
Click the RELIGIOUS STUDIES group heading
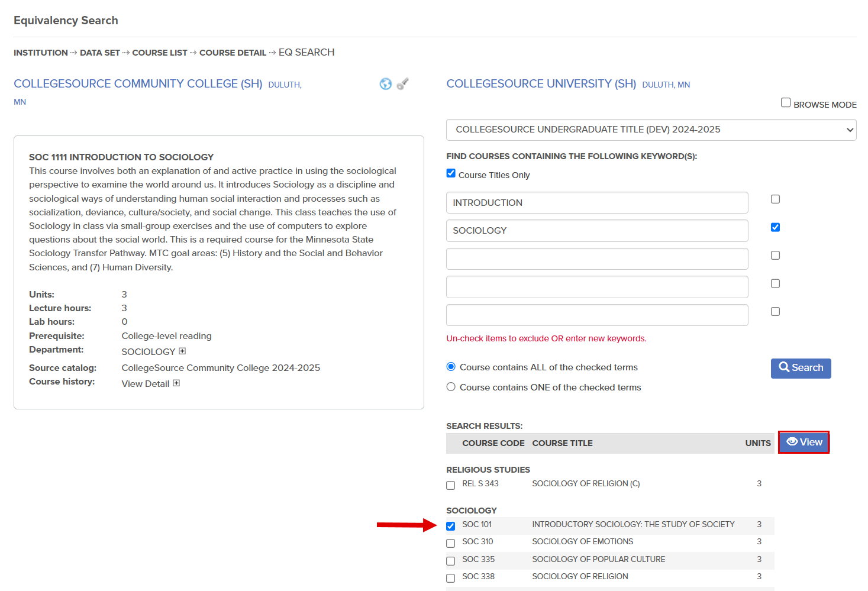(x=488, y=470)
